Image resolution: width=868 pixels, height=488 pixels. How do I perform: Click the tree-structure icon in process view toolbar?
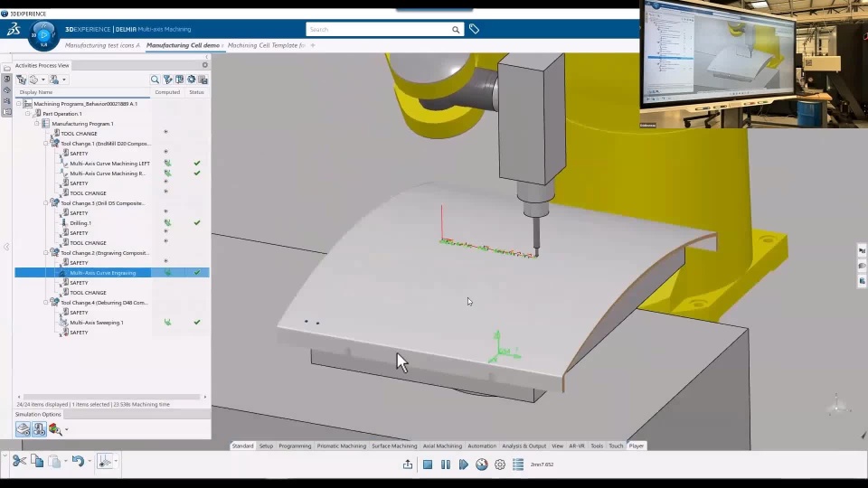[x=22, y=80]
